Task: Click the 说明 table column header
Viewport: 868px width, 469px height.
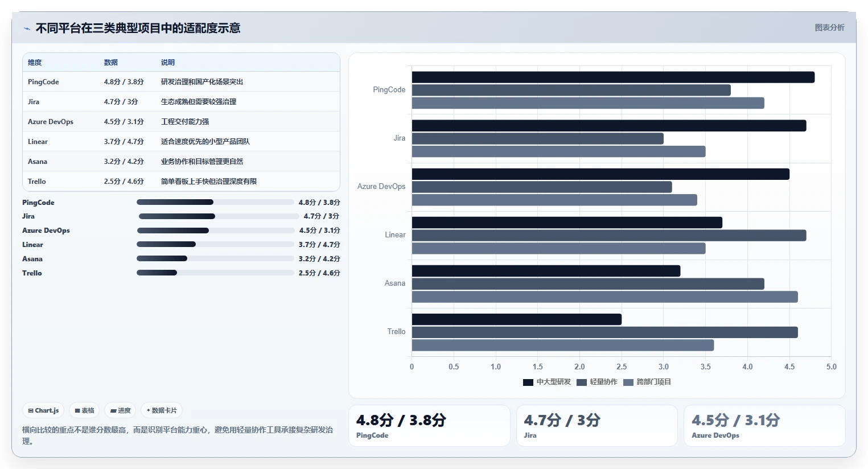Action: [168, 63]
